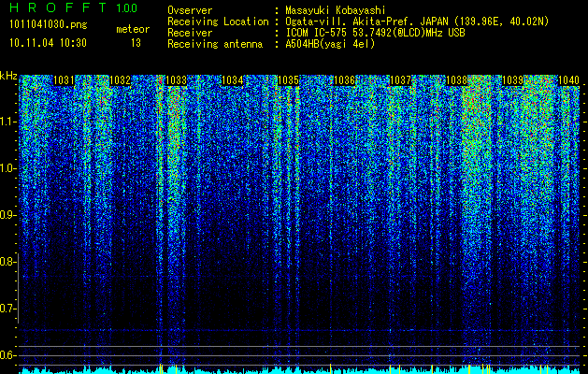Click the Ogata-vill. Akita-Pref. JAPAN location text
588x374 pixels.
[417, 22]
